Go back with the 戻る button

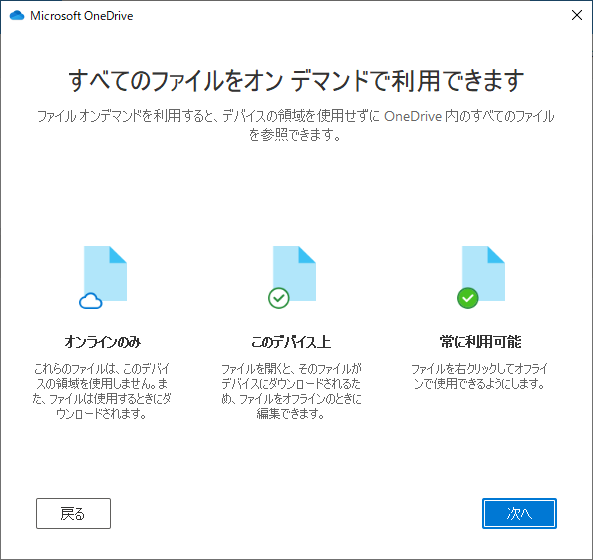click(73, 513)
